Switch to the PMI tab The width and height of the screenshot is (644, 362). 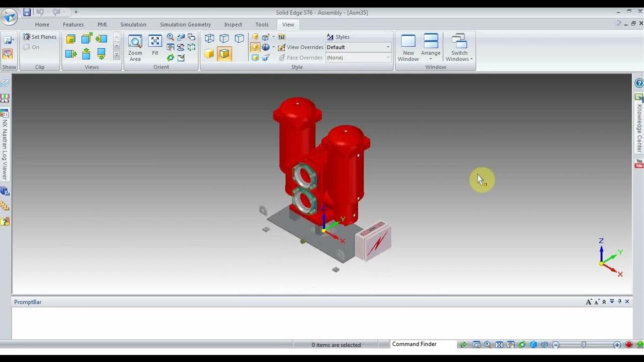point(102,25)
